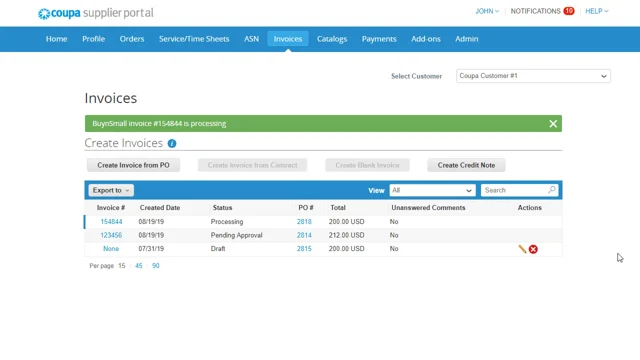Viewport: 640px width, 360px height.
Task: Click Create Credit Note button
Action: (466, 165)
